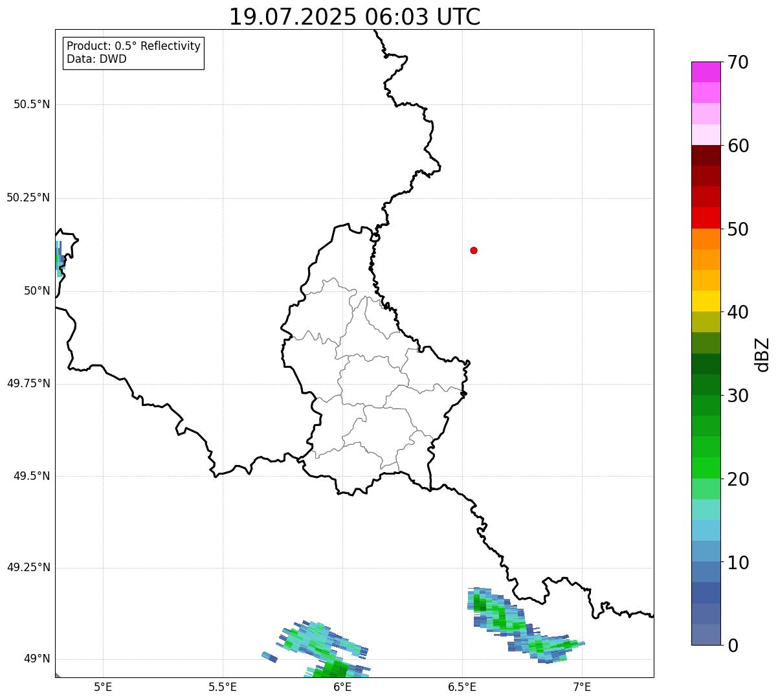
Task: Click the 50.25°N latitude label
Action: pos(28,198)
